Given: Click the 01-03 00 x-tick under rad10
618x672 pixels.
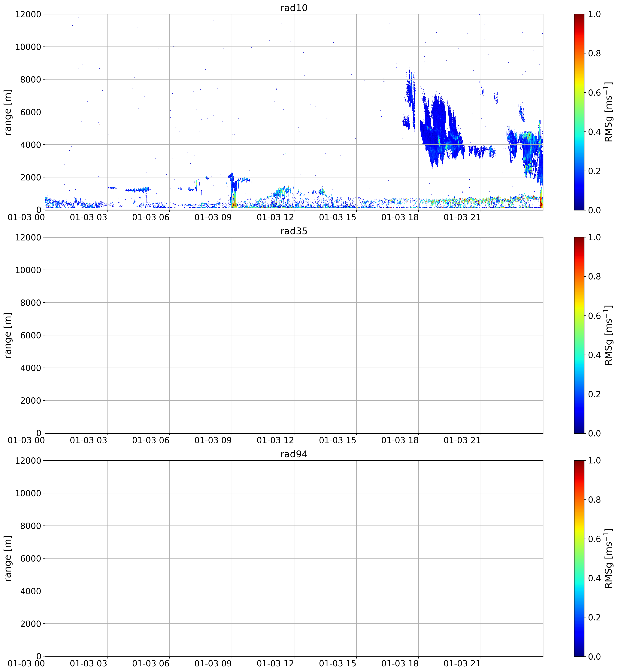Looking at the screenshot, I should 26,217.
